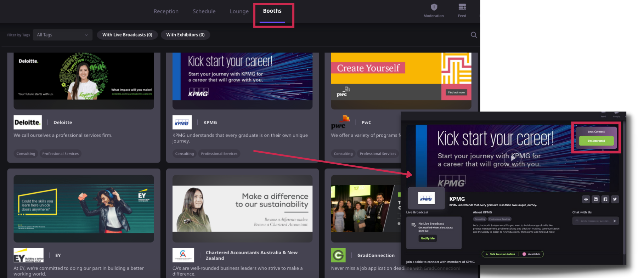Open the Moderation shield icon
644x278 pixels.
coord(434,7)
